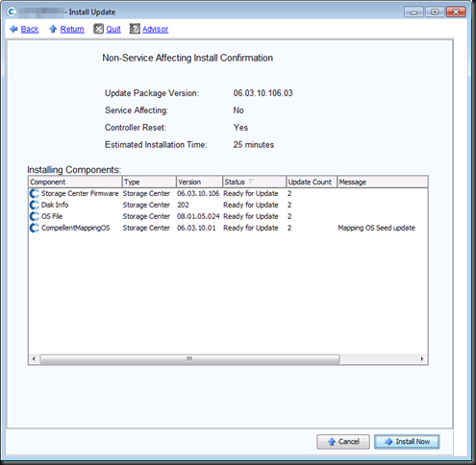Click the Quit X icon
This screenshot has width=476, height=465.
98,29
